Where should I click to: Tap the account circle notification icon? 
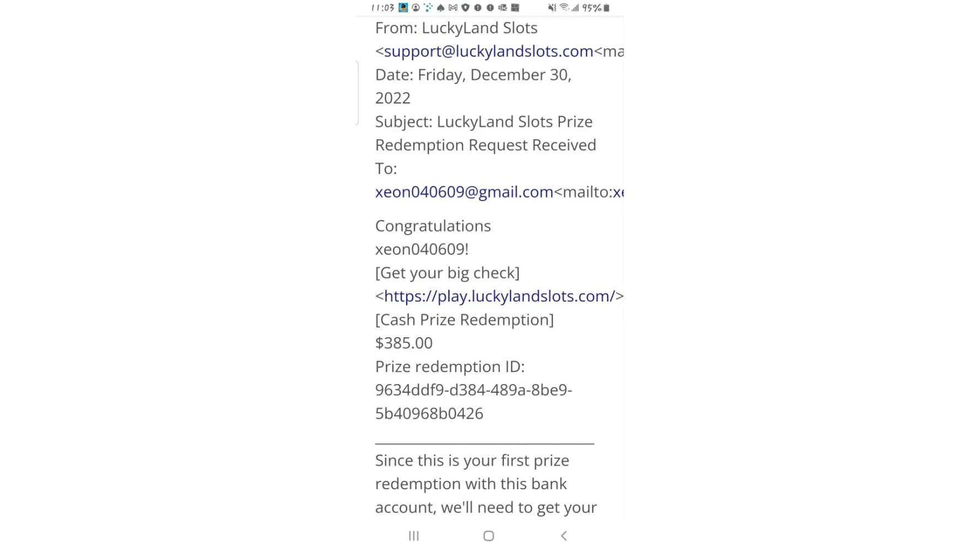(416, 8)
